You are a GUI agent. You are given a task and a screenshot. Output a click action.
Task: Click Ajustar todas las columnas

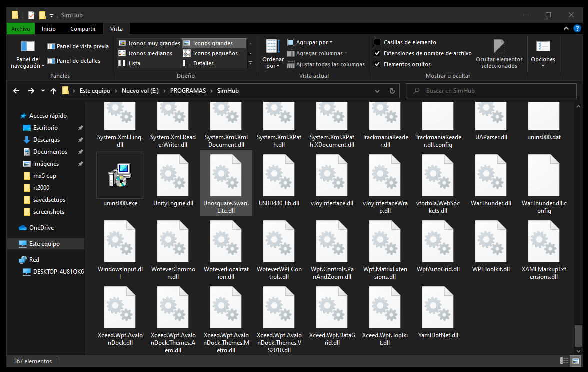326,64
